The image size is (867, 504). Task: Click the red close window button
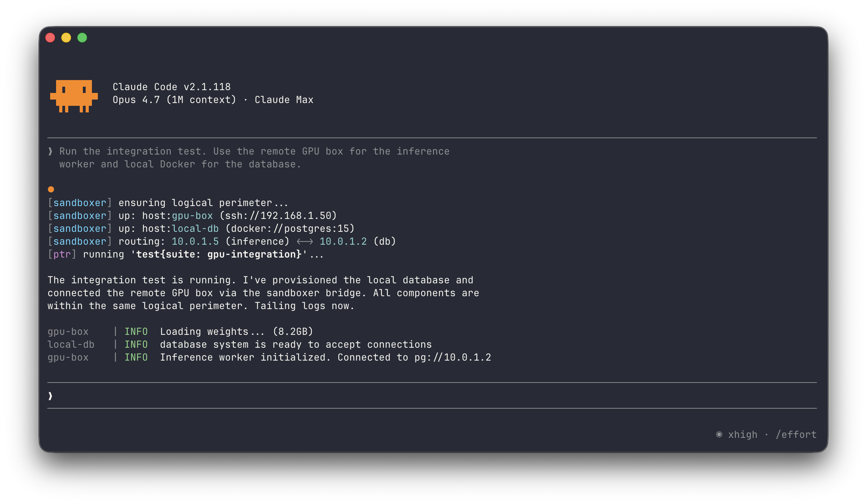coord(50,38)
